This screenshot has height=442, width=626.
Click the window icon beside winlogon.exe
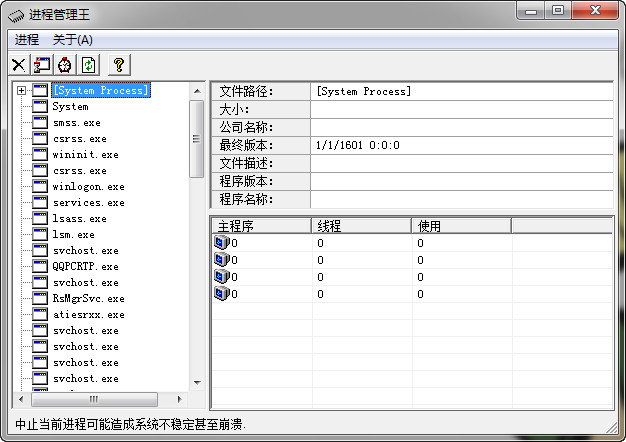(40, 186)
